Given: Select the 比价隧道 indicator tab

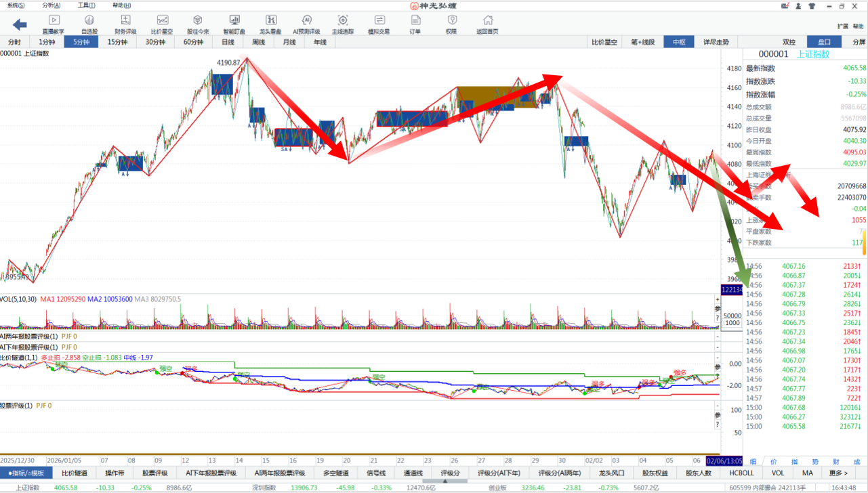Looking at the screenshot, I should tap(75, 473).
